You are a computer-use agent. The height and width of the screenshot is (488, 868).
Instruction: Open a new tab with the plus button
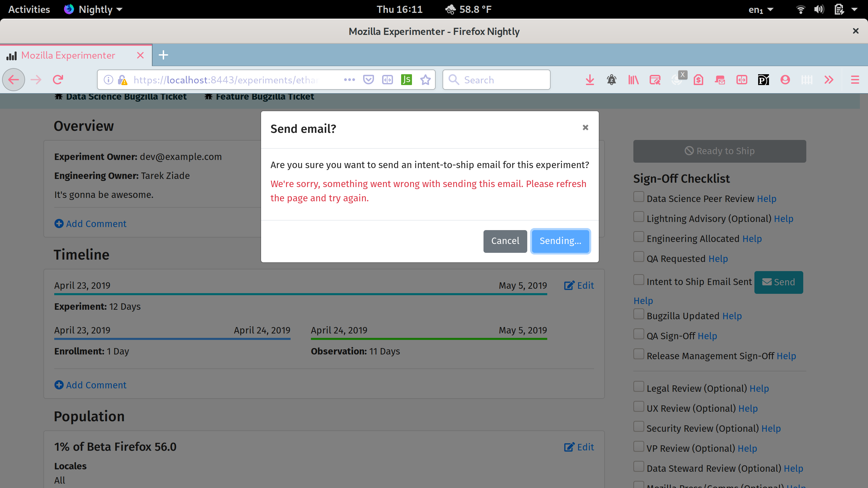(163, 55)
